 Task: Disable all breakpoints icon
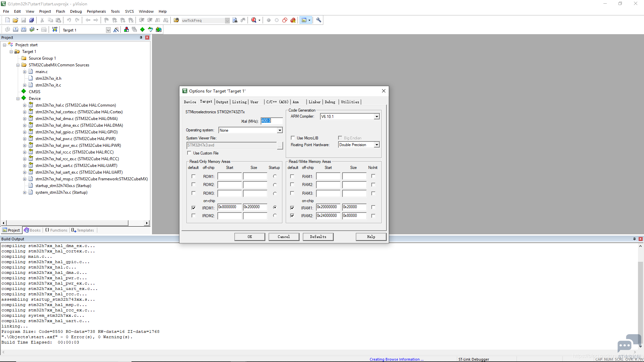pos(285,20)
